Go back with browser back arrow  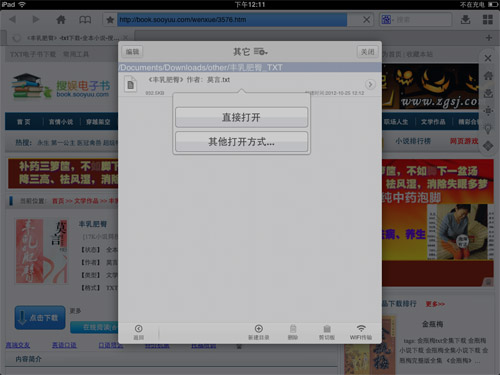13,19
